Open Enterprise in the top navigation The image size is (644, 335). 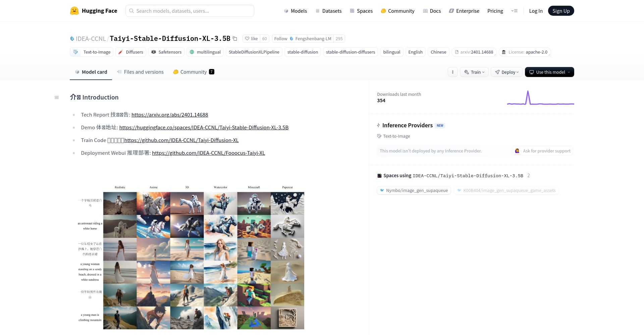click(x=464, y=11)
